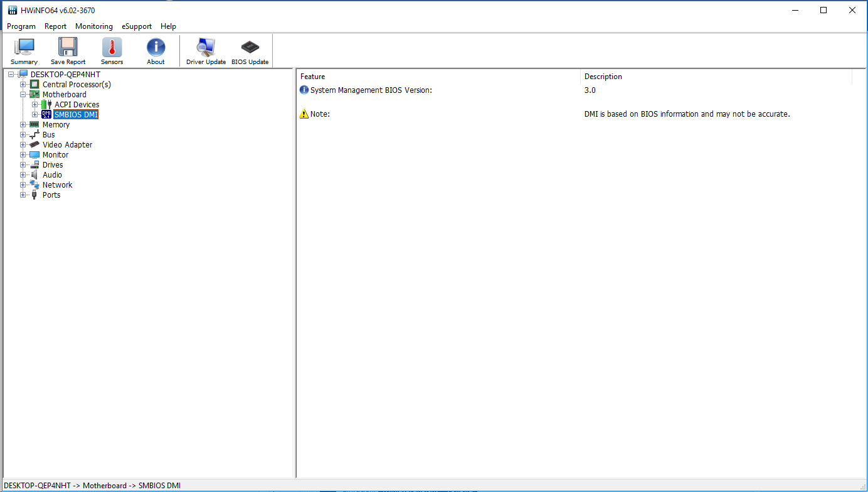Click the Bus tree icon
Screen dimensions: 868x492
[35, 134]
